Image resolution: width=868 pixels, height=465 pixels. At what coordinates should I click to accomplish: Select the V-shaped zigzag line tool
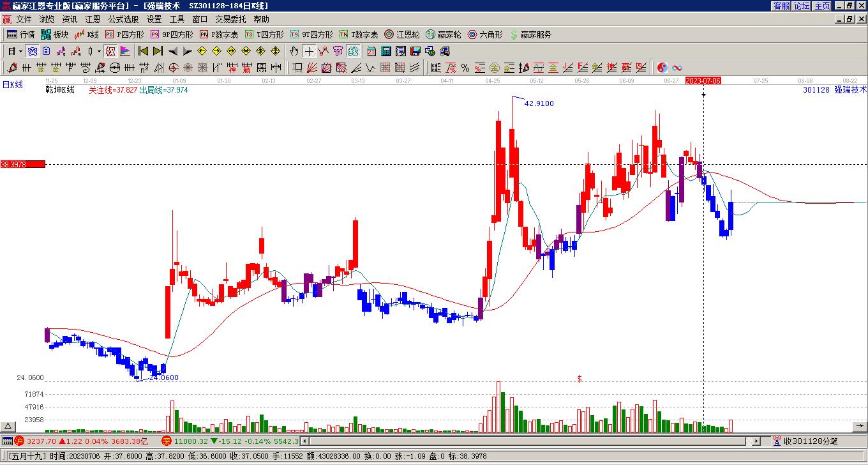(371, 68)
